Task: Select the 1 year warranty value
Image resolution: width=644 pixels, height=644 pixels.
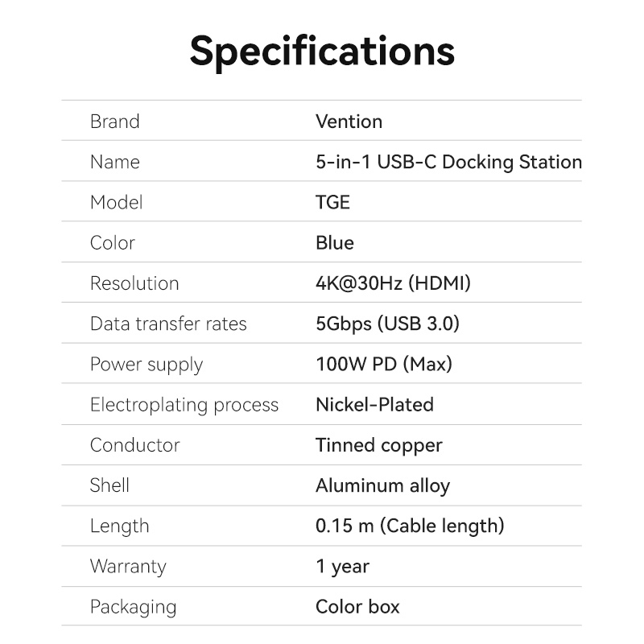Action: click(x=342, y=567)
